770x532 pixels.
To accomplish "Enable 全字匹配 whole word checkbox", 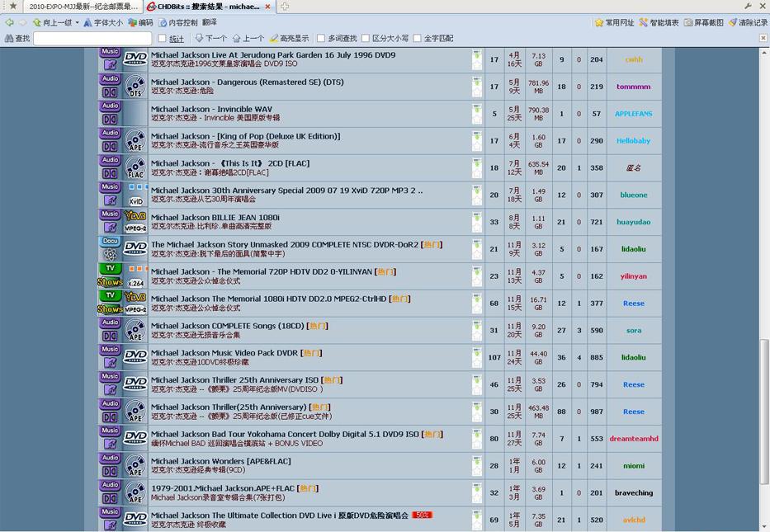I will (x=418, y=38).
